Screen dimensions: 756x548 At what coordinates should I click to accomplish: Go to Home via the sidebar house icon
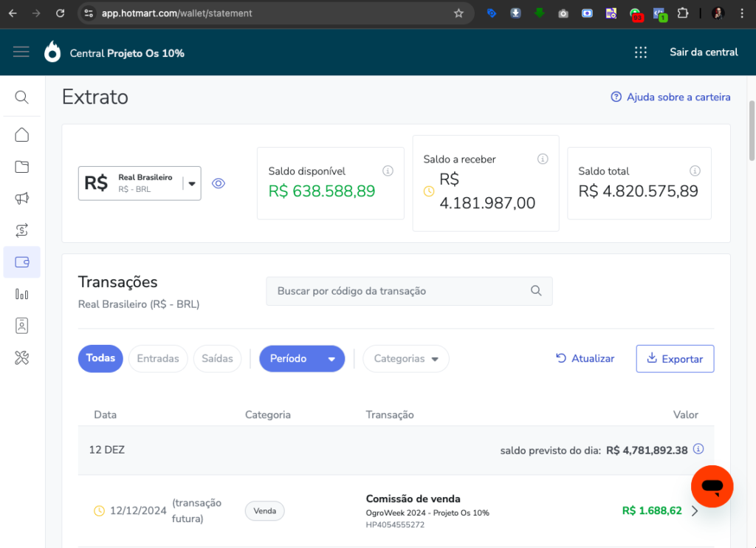click(x=22, y=134)
